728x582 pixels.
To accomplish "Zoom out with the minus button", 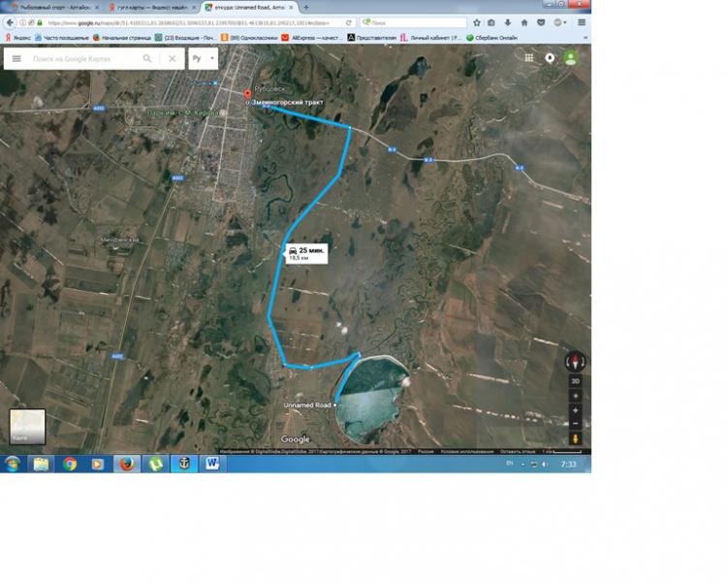I will (x=575, y=424).
